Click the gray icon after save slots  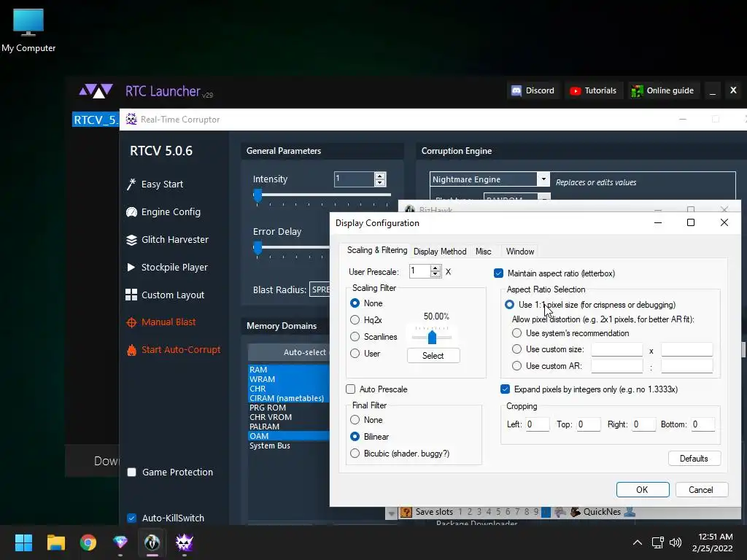point(560,512)
